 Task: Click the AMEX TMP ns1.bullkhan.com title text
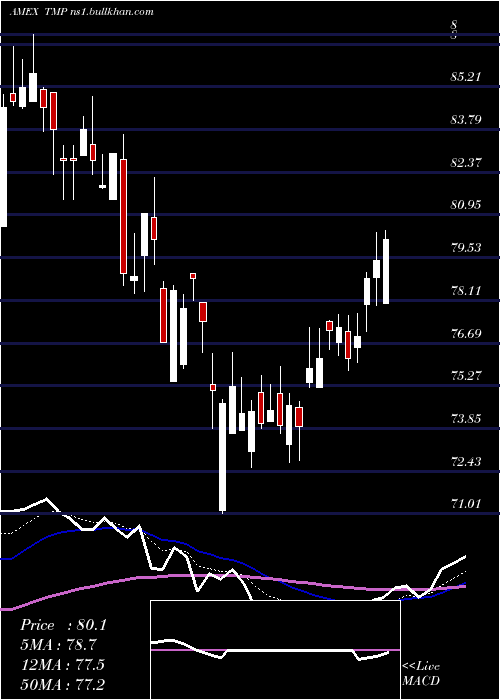pos(81,12)
